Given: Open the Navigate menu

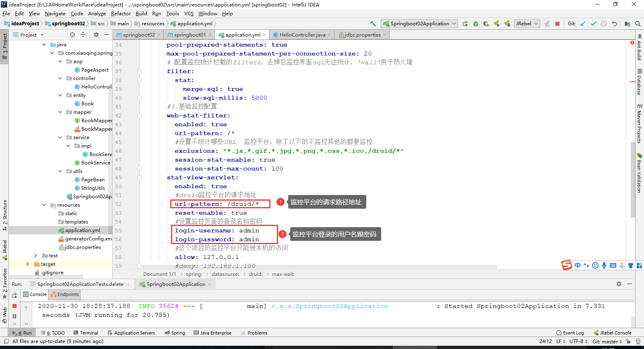Looking at the screenshot, I should click(55, 13).
